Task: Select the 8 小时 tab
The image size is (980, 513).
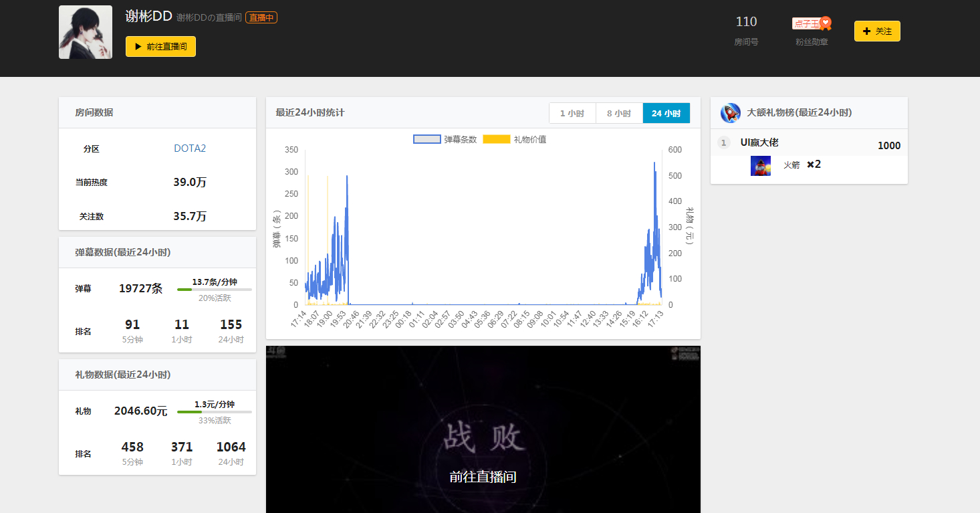Action: (x=619, y=113)
